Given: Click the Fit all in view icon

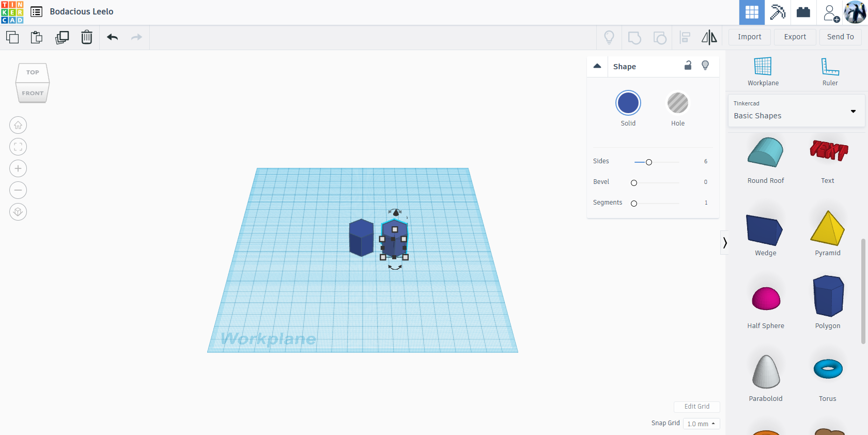Looking at the screenshot, I should click(18, 147).
